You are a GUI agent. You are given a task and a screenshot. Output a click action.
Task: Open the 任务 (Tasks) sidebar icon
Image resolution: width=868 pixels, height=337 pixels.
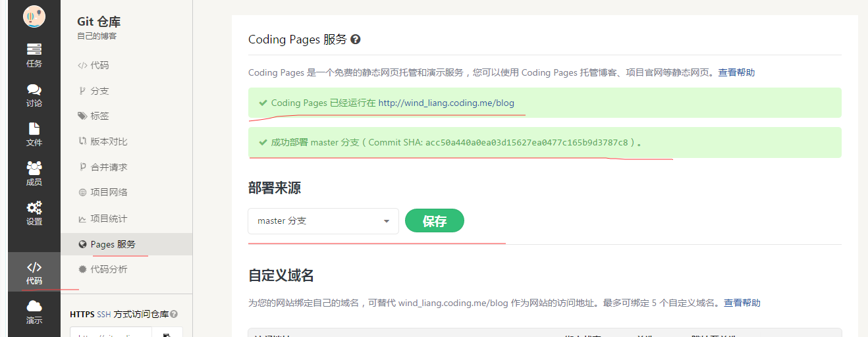point(34,55)
